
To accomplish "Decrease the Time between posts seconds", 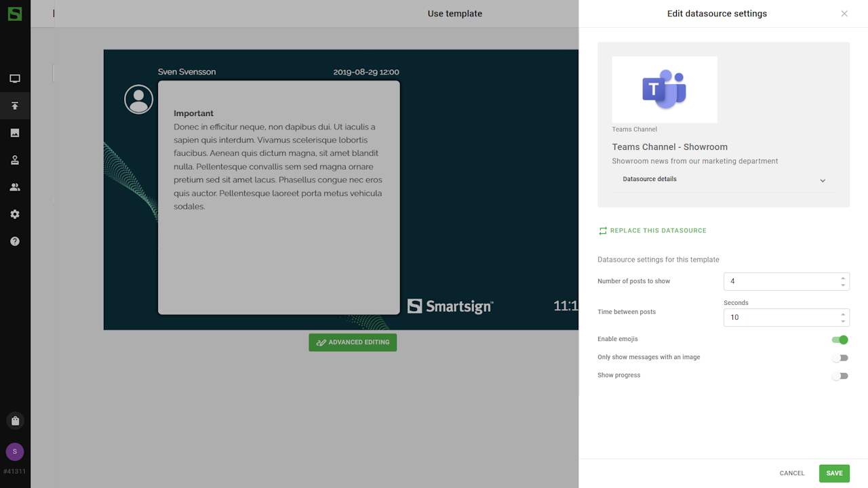I will click(x=843, y=321).
